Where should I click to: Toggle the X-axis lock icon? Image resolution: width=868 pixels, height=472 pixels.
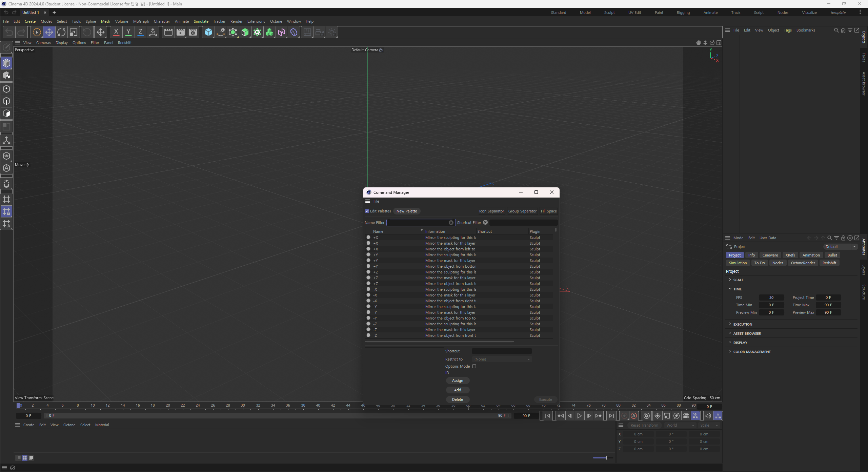click(116, 32)
